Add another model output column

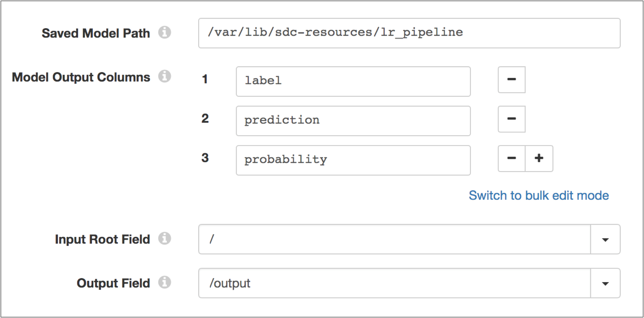click(x=539, y=158)
